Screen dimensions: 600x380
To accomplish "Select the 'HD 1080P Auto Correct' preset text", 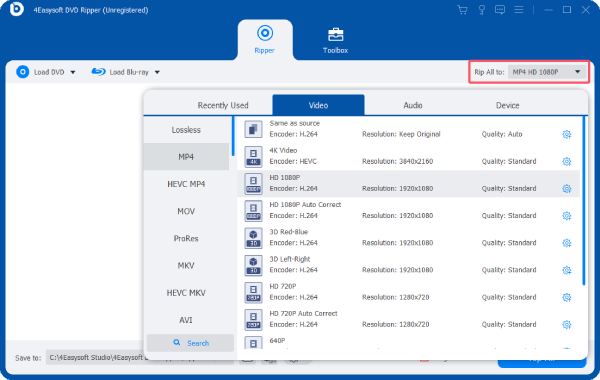I will [305, 205].
